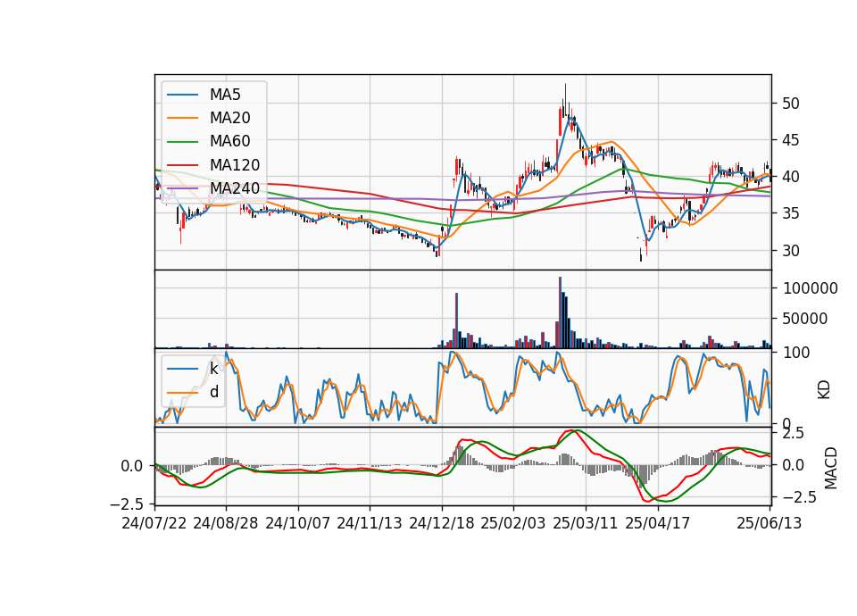Click the right MACD axis value 2.5

[x=794, y=434]
